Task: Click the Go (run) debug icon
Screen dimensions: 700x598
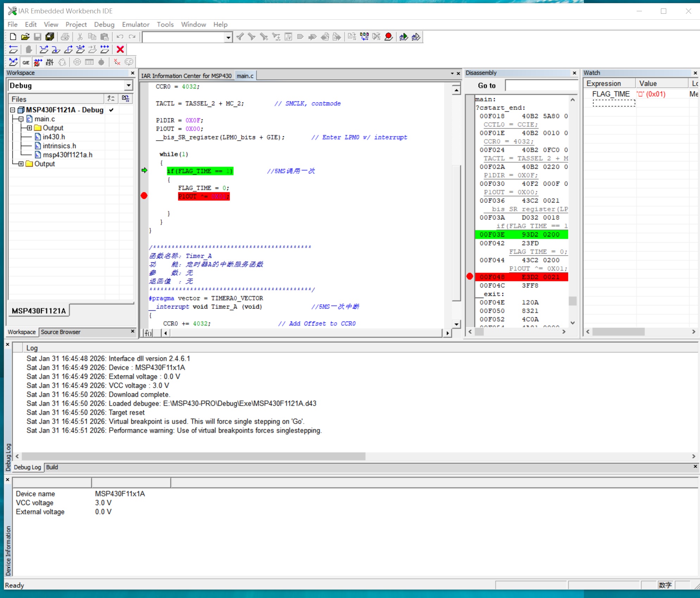Action: 105,49
